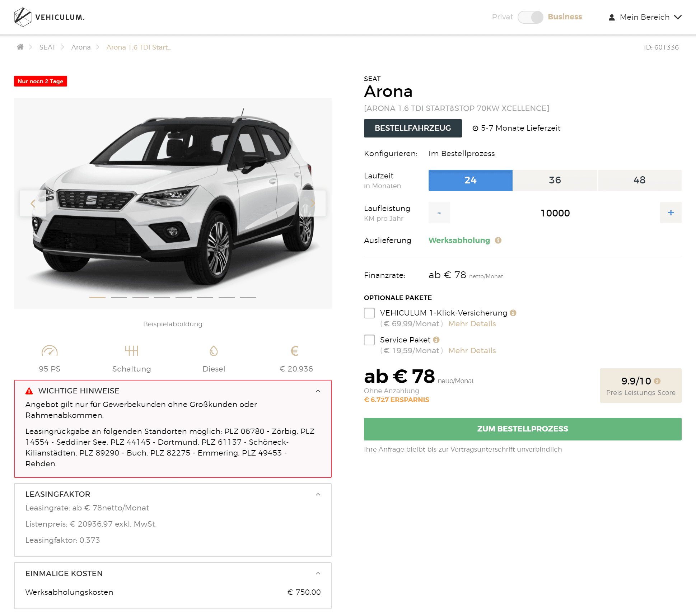Open Mehr Details for Service Paket
The height and width of the screenshot is (616, 696).
coord(472,351)
